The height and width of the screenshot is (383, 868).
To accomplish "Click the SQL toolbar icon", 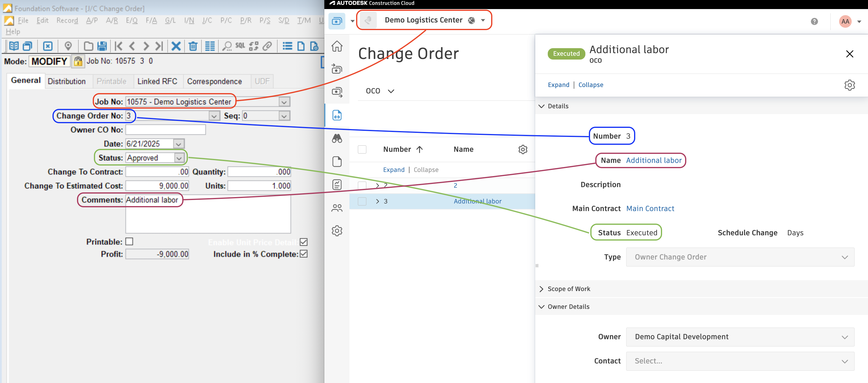I will (x=240, y=46).
